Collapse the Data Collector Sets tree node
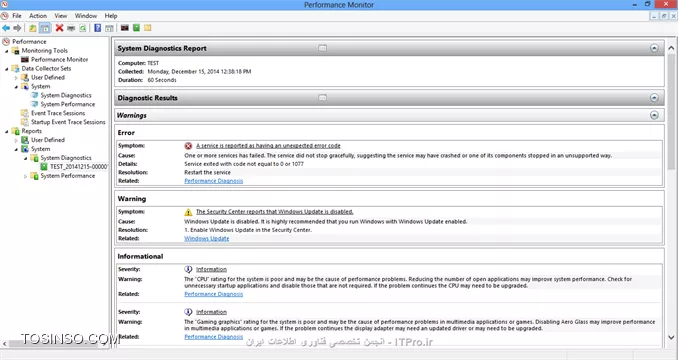 pyautogui.click(x=7, y=69)
